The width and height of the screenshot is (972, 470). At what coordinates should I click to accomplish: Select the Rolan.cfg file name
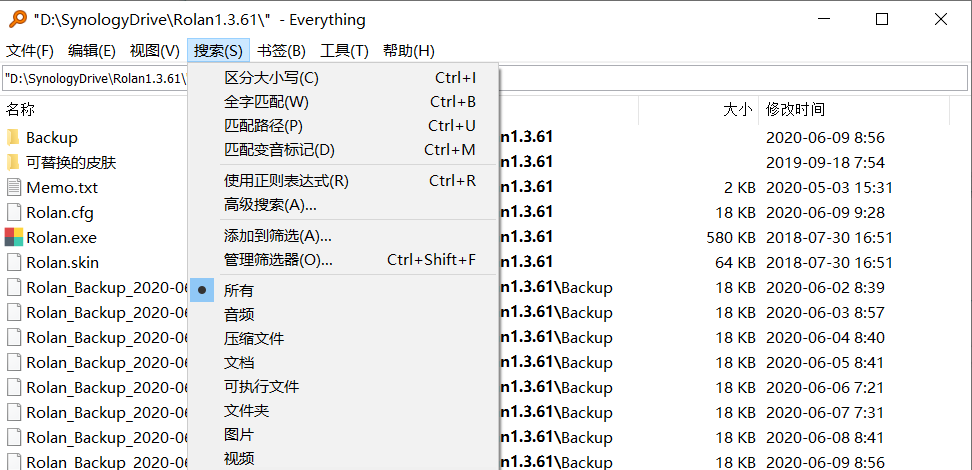tap(60, 213)
